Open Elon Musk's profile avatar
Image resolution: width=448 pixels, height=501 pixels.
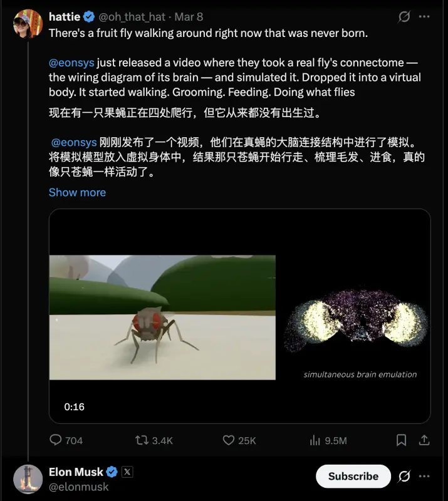28,479
